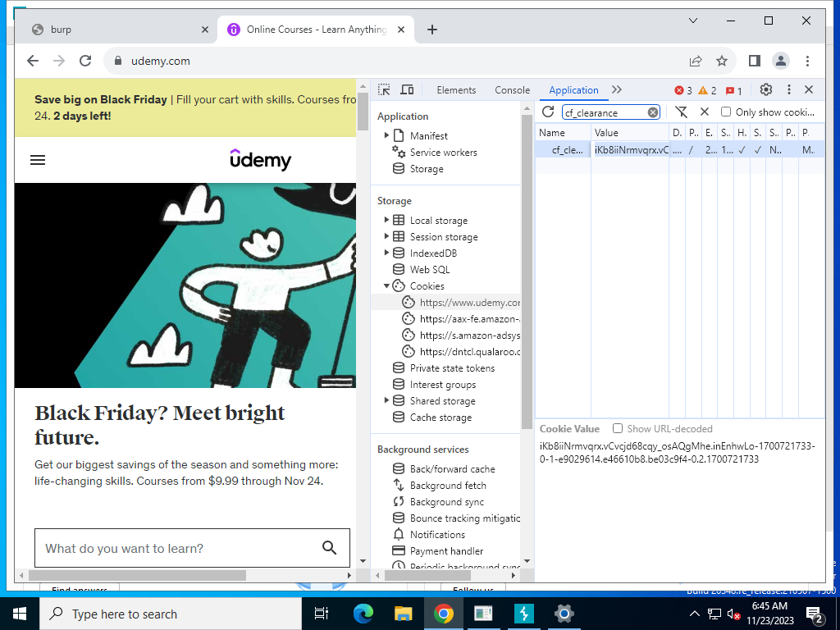Viewport: 840px width, 630px height.
Task: Click the yellow warnings count indicator
Action: 707,90
